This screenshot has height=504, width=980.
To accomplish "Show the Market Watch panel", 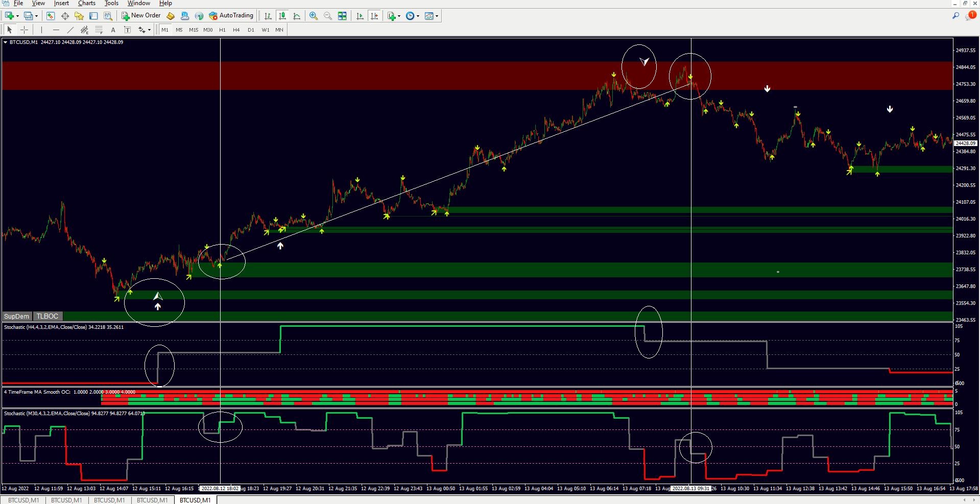I will 51,16.
